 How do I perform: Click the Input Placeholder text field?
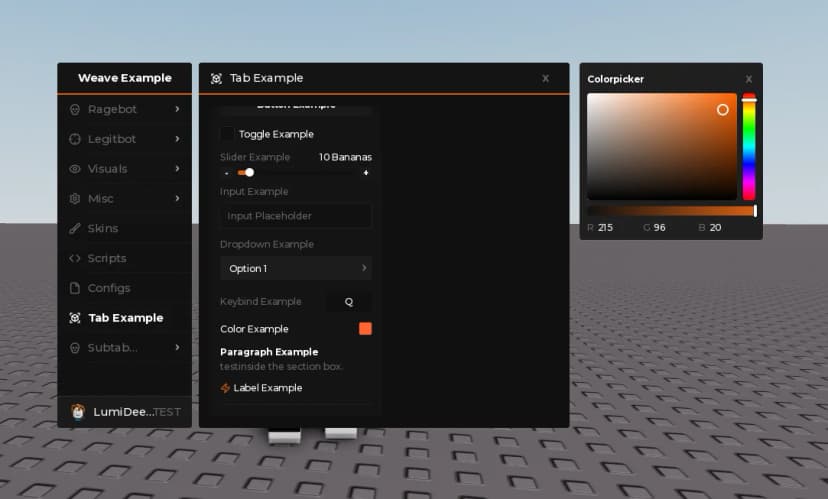296,215
